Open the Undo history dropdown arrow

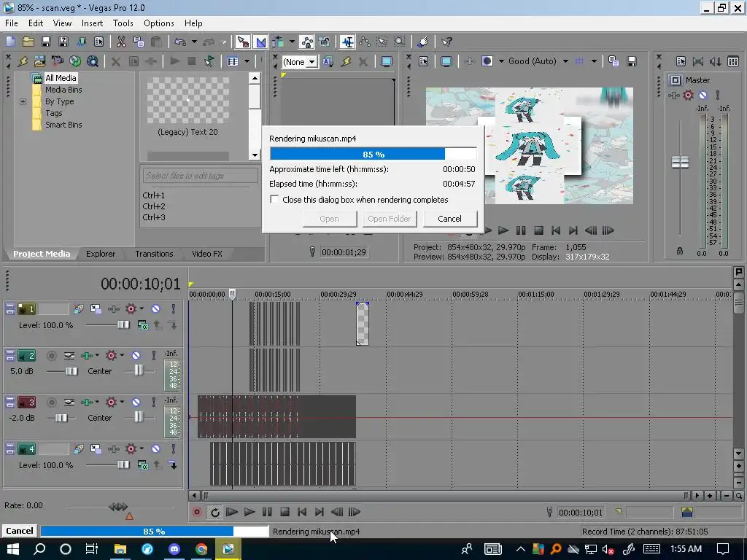coord(194,42)
